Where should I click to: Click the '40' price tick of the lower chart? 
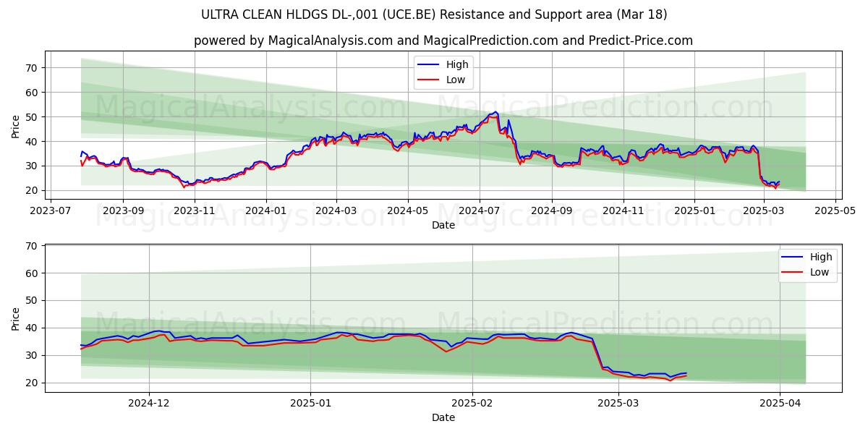click(x=33, y=328)
